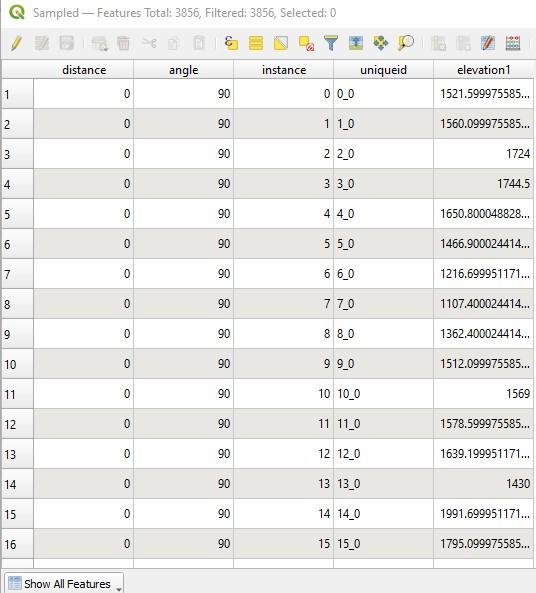536x593 pixels.
Task: Select row 4 via its row header
Action: [x=17, y=184]
